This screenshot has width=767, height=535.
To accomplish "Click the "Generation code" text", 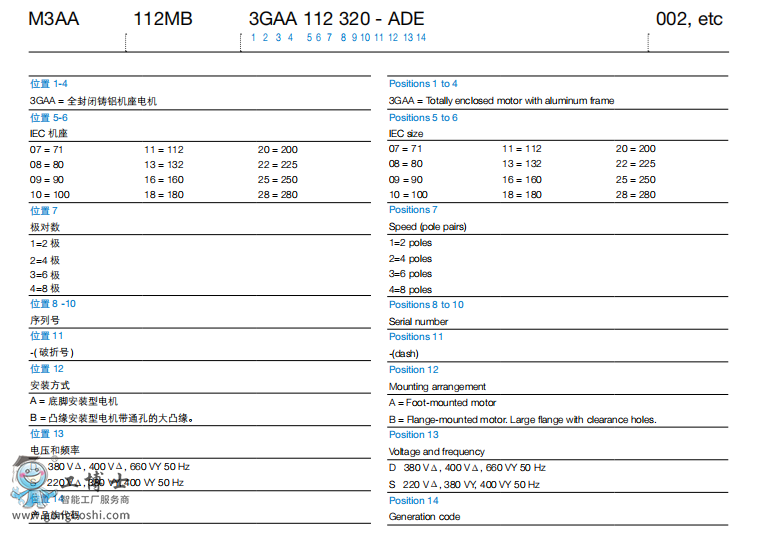I will tap(424, 517).
